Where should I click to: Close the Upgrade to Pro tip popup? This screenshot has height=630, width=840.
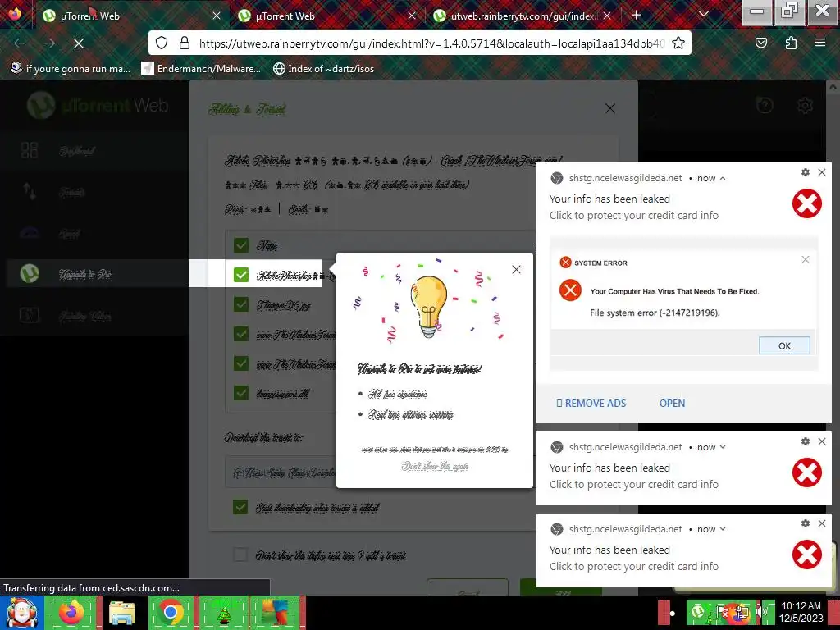516,269
